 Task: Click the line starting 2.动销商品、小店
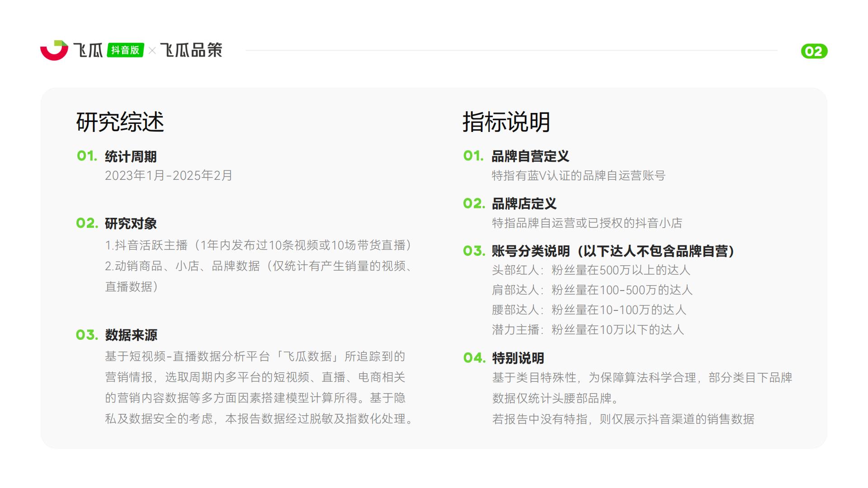click(259, 266)
